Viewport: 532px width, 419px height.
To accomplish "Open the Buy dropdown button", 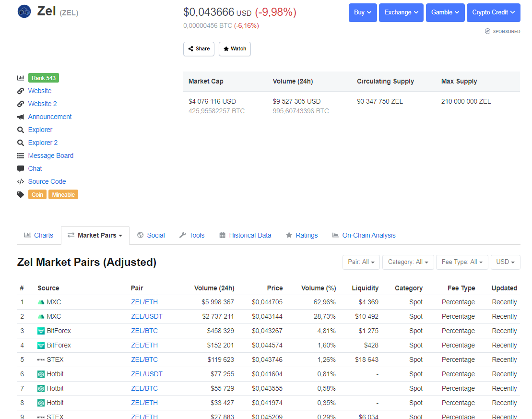I will click(x=363, y=12).
